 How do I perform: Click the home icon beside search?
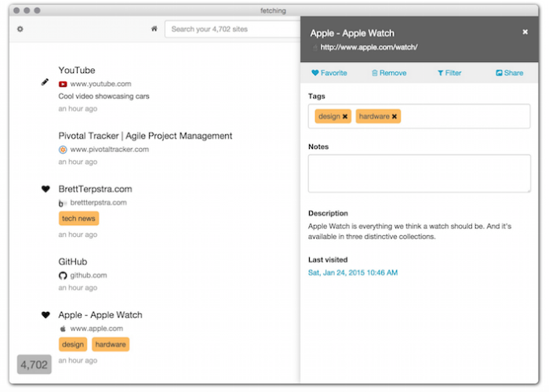[154, 29]
